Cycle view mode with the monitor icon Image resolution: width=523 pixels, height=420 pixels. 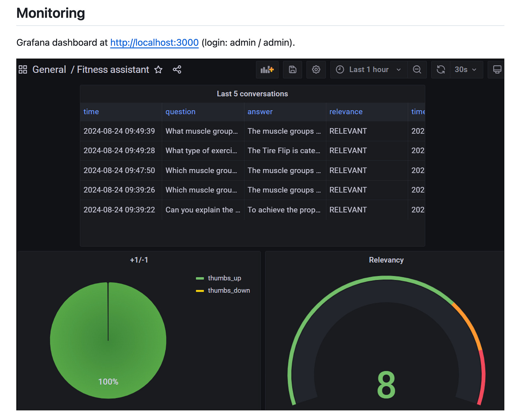(497, 69)
